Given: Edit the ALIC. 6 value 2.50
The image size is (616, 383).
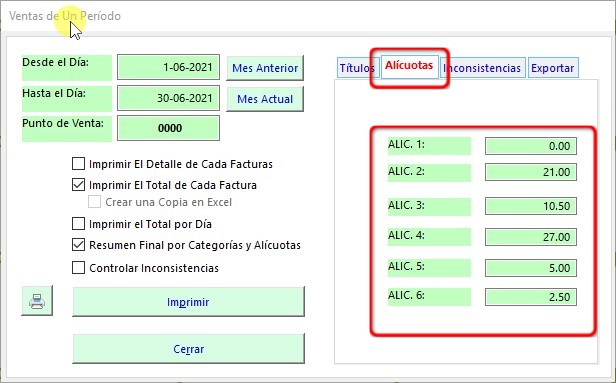Looking at the screenshot, I should click(x=531, y=297).
